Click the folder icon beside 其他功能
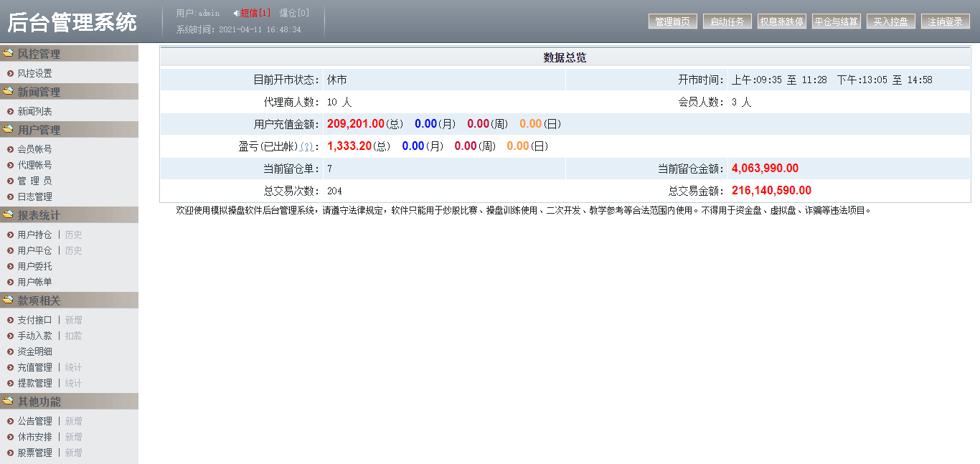This screenshot has width=980, height=464. click(x=8, y=401)
